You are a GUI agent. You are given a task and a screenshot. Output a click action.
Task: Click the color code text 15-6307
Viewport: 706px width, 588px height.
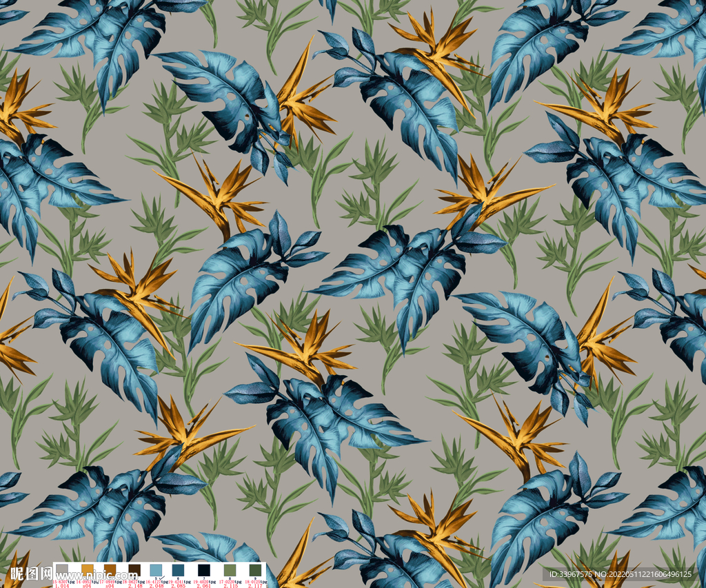[60, 582]
